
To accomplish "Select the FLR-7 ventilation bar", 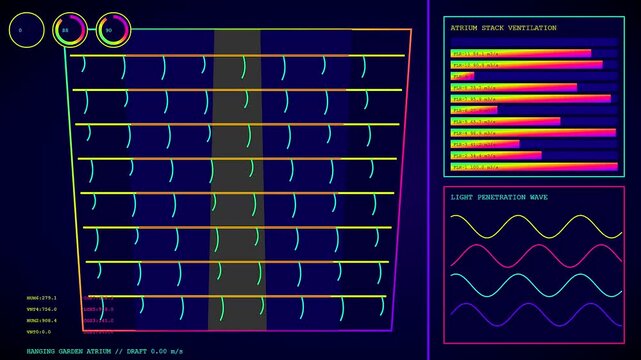I will coord(531,98).
